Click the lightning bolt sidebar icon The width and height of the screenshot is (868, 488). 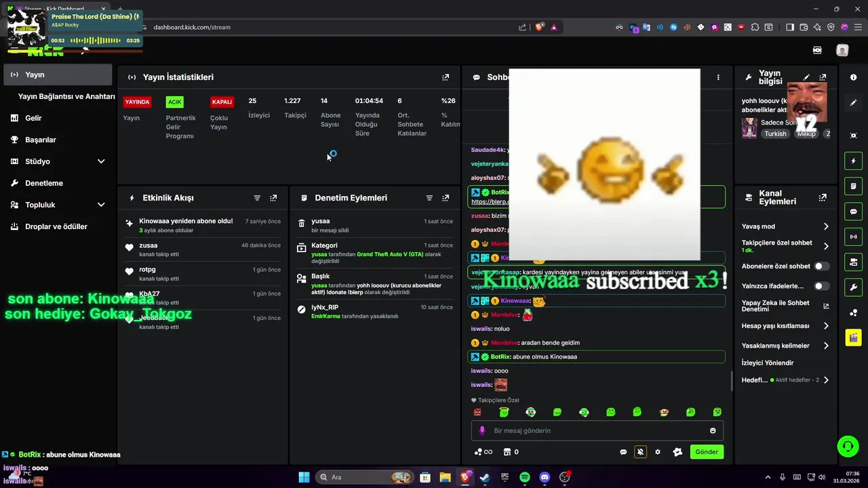853,161
